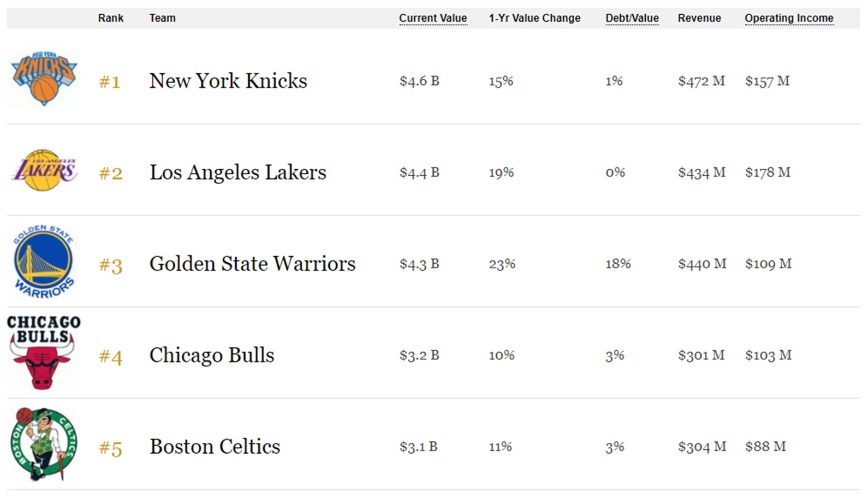Click the New York Knicks logo
The height and width of the screenshot is (498, 868).
click(44, 79)
